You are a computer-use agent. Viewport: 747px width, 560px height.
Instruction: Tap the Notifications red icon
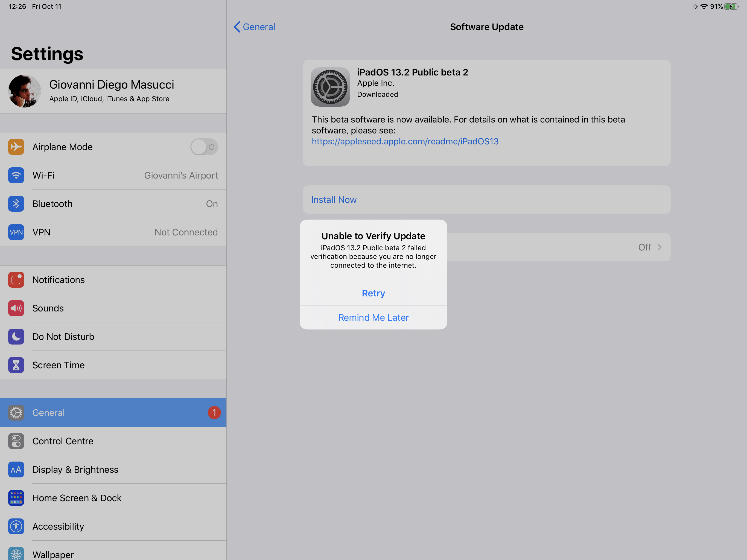(16, 280)
